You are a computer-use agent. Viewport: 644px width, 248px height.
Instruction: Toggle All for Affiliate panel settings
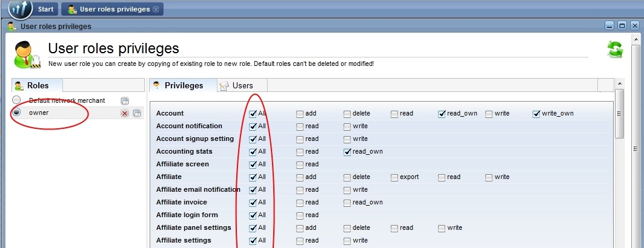point(253,228)
